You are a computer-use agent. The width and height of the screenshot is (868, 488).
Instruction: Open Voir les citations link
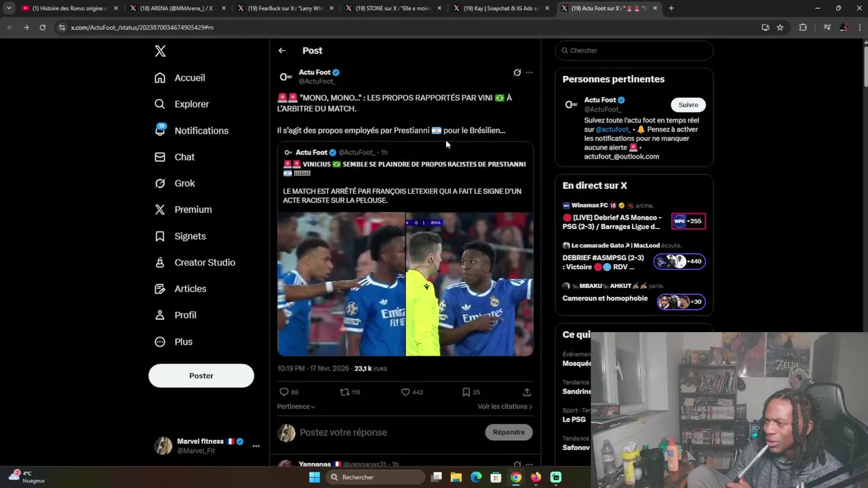coord(505,407)
